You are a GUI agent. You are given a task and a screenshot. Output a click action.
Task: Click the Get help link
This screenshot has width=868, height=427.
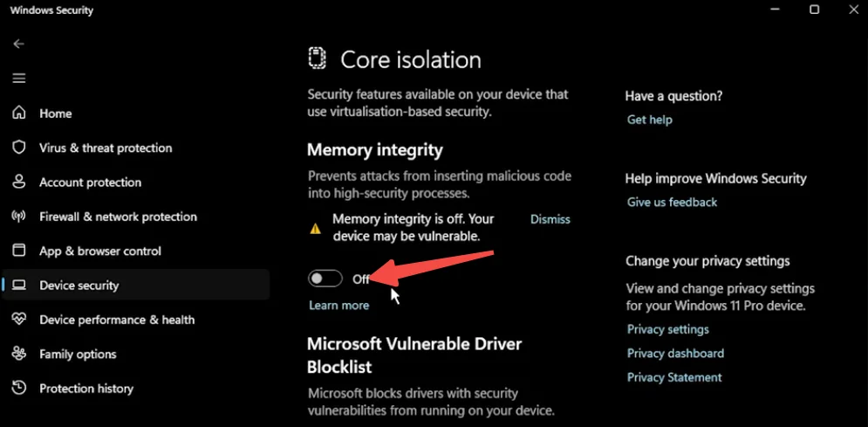(x=649, y=120)
